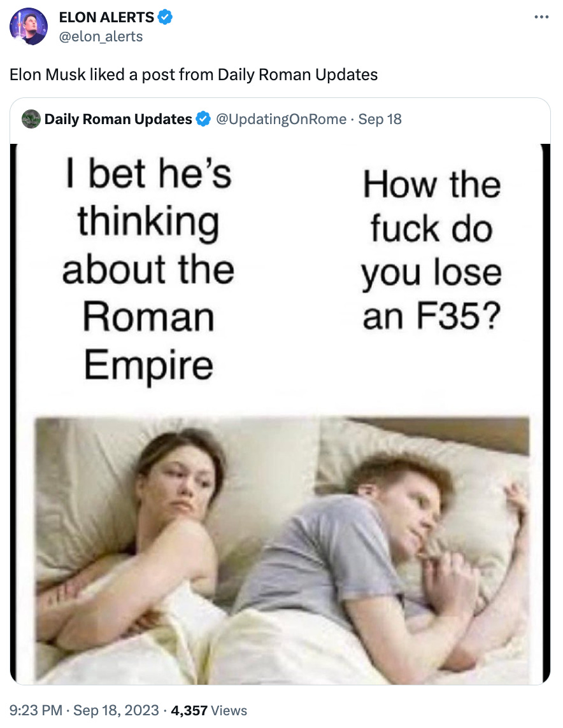Click the Daily Roman Updates small avatar
The image size is (563, 728).
31,119
